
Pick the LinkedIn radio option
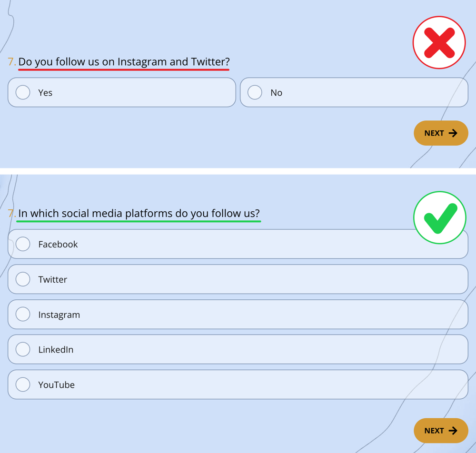(x=23, y=349)
